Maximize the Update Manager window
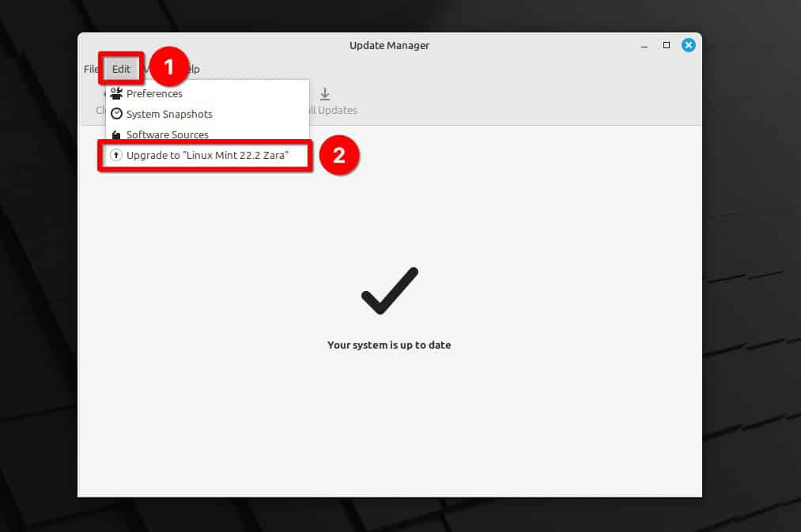The height and width of the screenshot is (532, 801). tap(666, 45)
